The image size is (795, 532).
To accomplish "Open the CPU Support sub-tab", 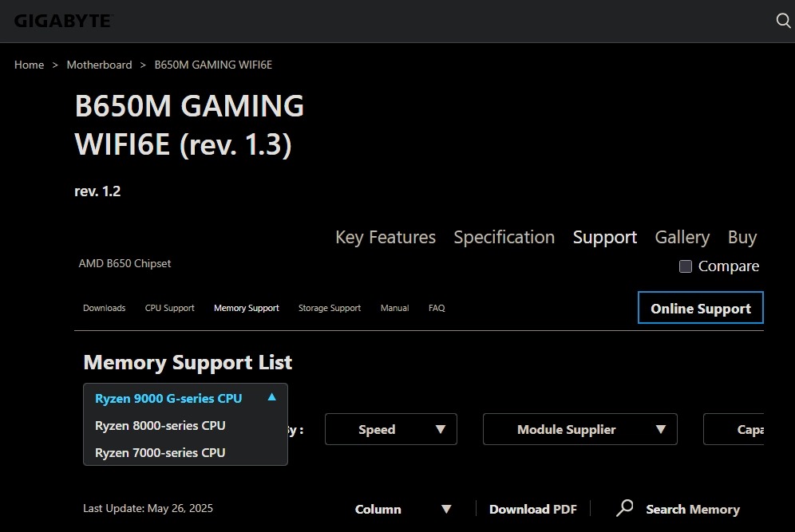I will [x=169, y=308].
